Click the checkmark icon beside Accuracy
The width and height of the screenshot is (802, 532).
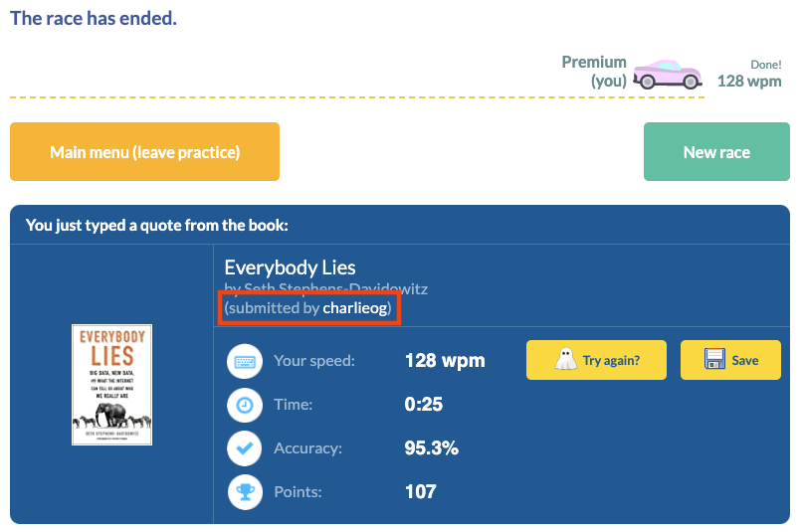pyautogui.click(x=244, y=448)
